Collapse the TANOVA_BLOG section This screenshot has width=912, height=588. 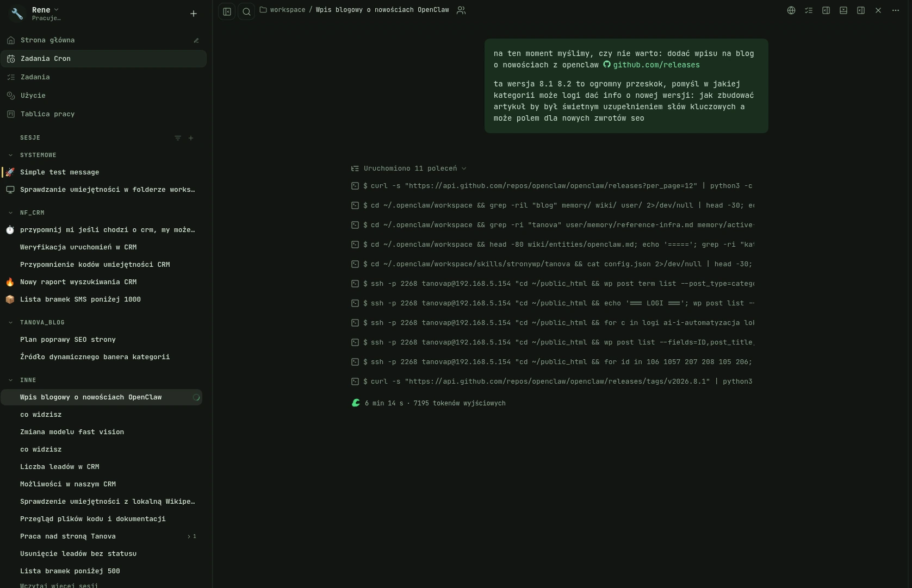point(10,323)
